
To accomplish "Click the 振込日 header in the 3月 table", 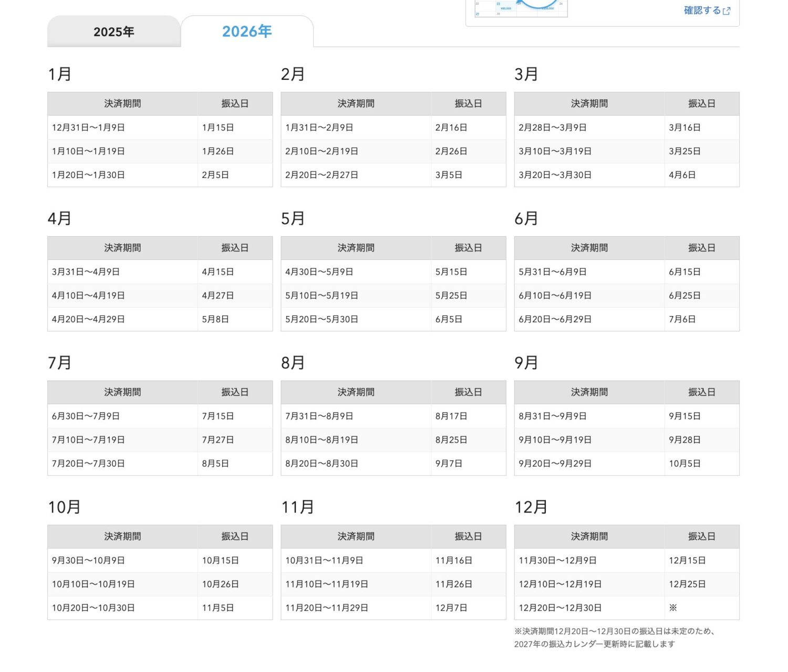I will 701,104.
